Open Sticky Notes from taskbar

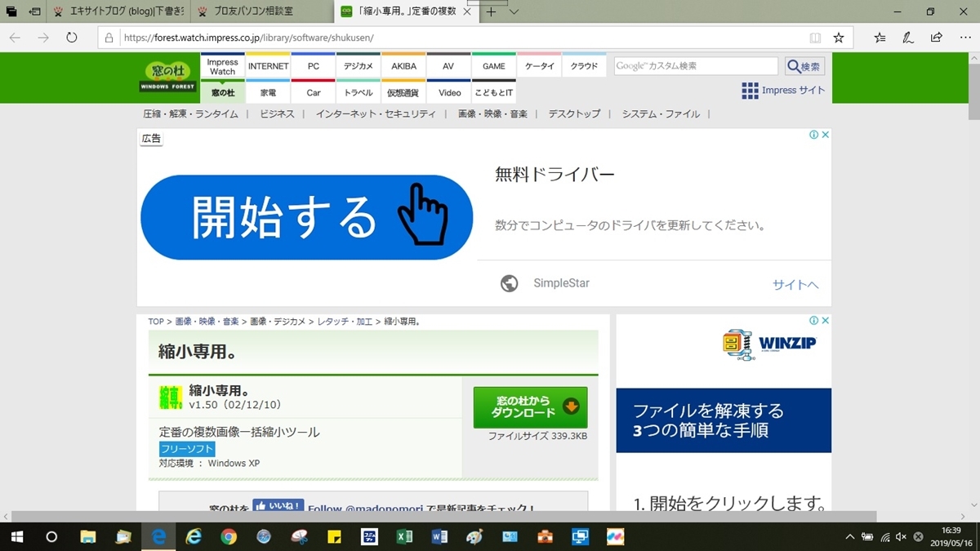pos(334,536)
